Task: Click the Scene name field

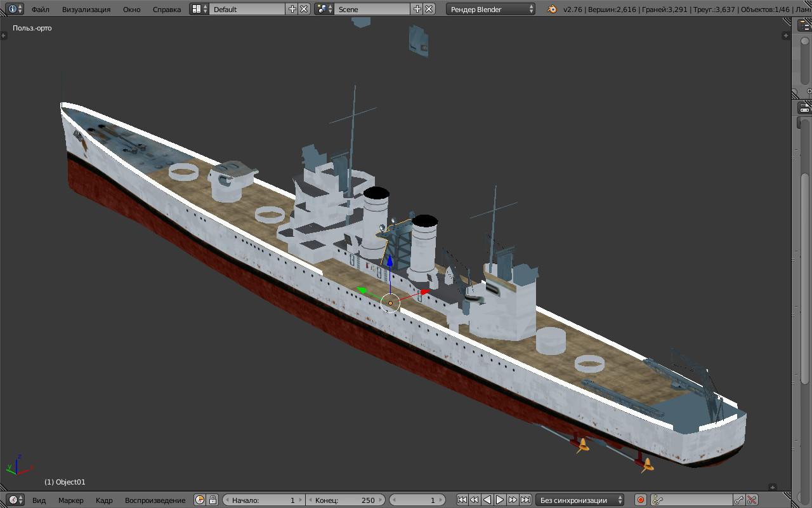Action: pos(372,9)
